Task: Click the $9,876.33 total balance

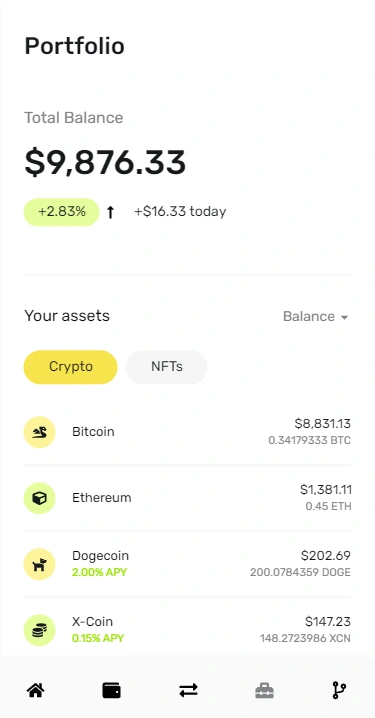Action: (x=105, y=163)
